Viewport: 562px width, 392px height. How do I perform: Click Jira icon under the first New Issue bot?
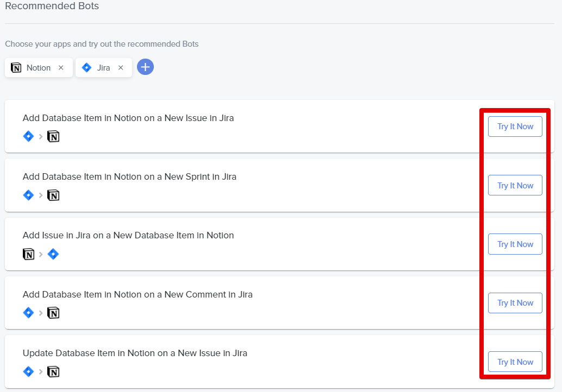click(29, 136)
